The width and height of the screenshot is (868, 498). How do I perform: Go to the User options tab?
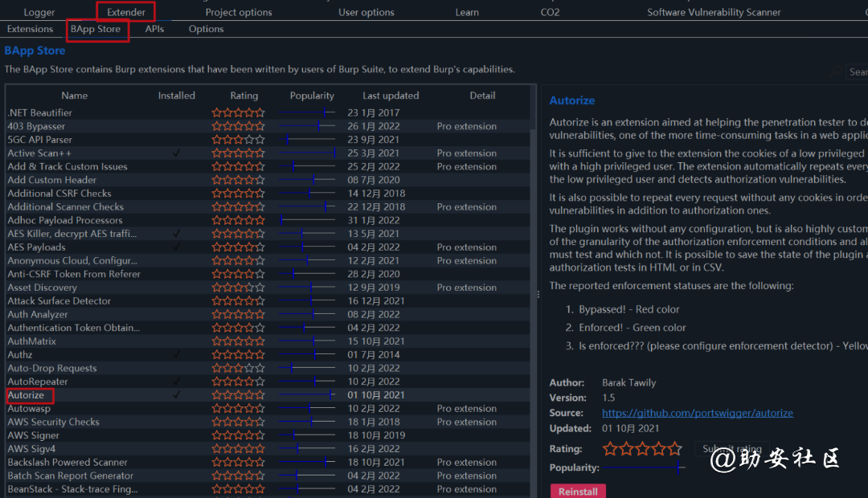pyautogui.click(x=366, y=12)
